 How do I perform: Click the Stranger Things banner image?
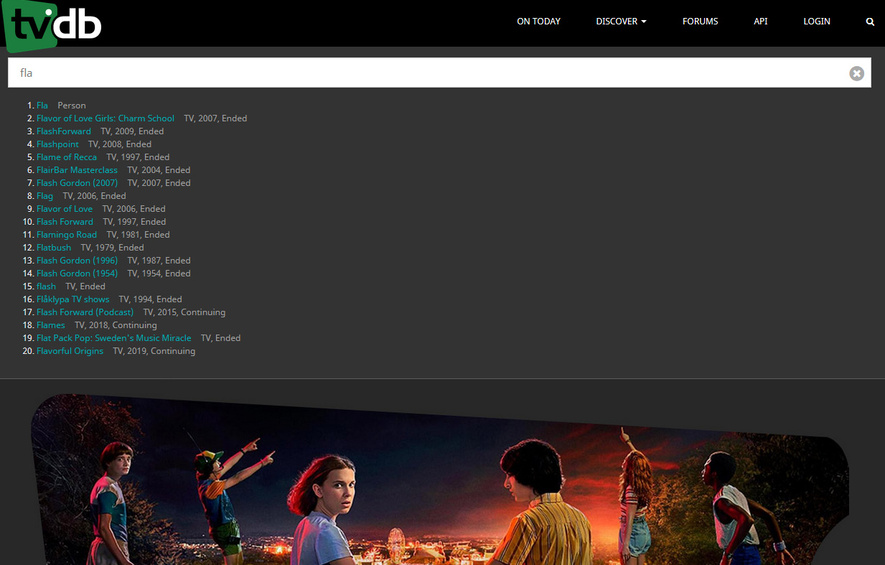[x=440, y=480]
